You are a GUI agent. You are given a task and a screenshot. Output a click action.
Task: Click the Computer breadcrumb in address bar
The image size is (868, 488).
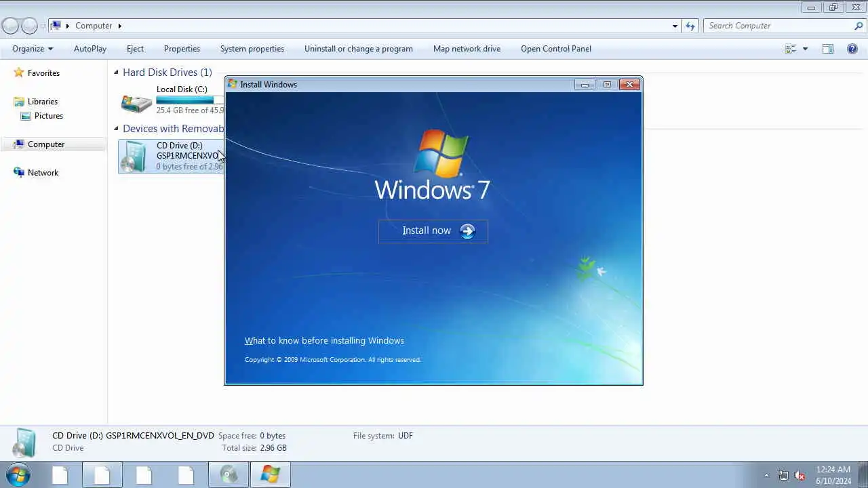coord(94,26)
